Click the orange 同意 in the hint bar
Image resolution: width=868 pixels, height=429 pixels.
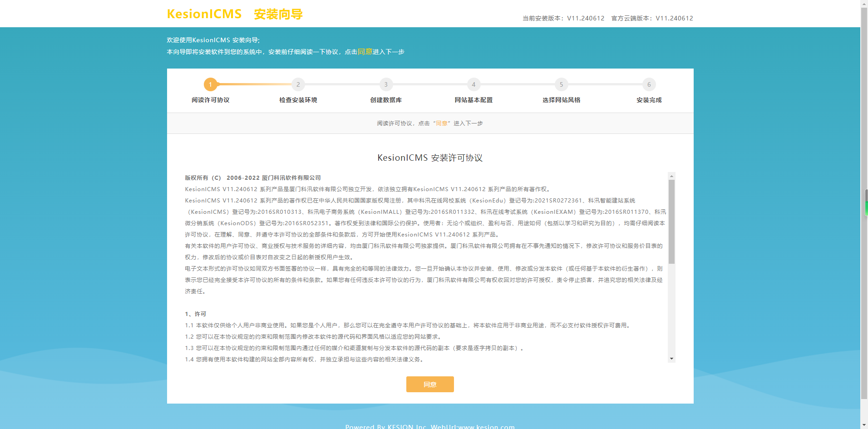point(442,123)
